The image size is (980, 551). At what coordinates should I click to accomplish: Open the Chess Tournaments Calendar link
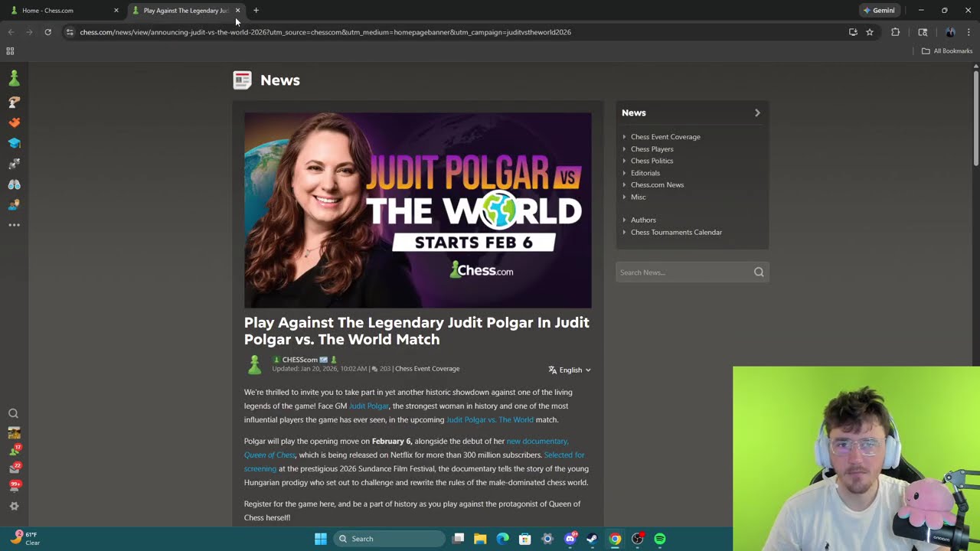click(676, 232)
